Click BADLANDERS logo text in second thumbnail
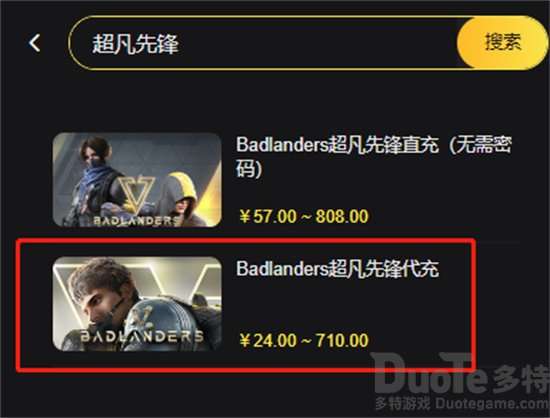 (x=142, y=336)
